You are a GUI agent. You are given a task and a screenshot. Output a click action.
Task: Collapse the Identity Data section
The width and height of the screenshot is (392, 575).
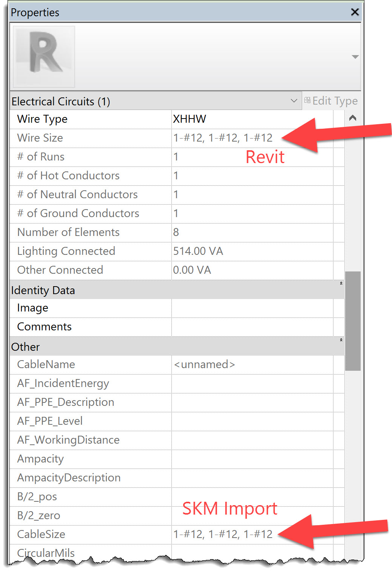coord(341,283)
